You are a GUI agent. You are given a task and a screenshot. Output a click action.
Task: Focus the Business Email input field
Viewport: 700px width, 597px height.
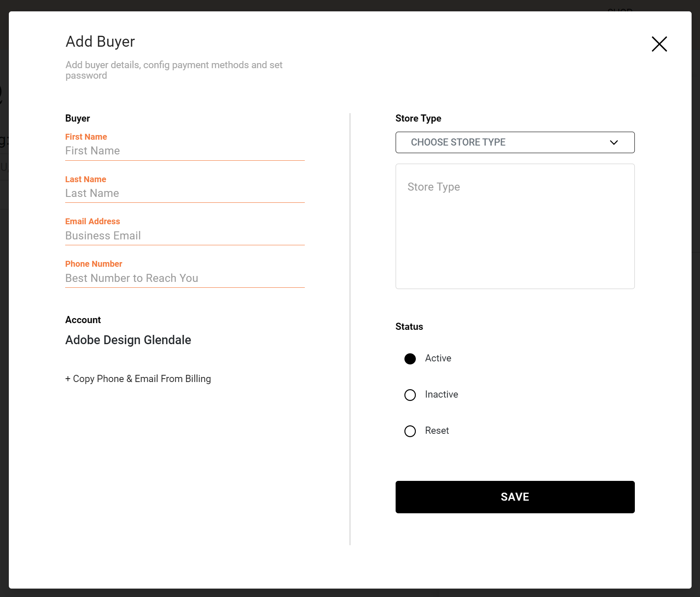coord(185,236)
